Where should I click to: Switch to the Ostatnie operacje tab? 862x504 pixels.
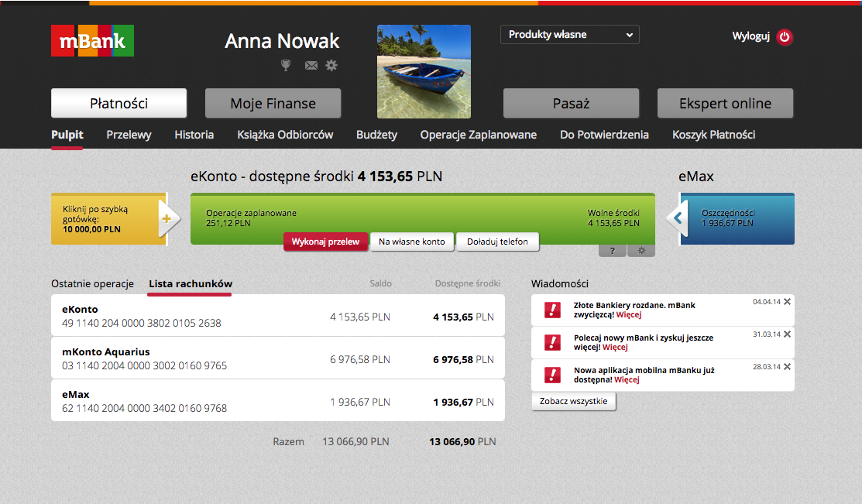pyautogui.click(x=92, y=284)
